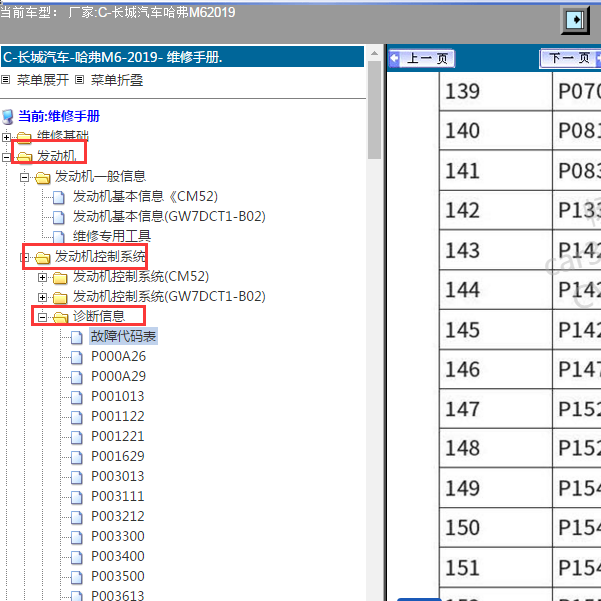This screenshot has height=601, width=601.
Task: Click the icon beside 菜单展开
Action: (6, 80)
